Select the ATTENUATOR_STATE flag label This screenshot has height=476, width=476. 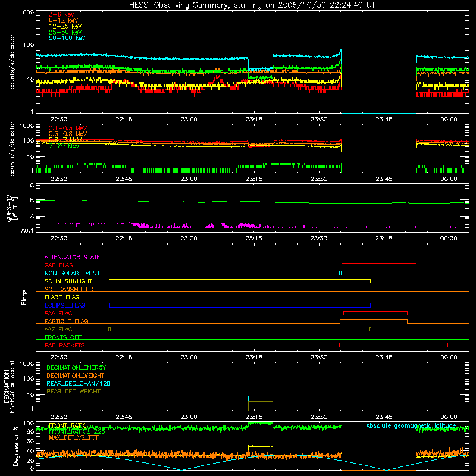[72, 257]
